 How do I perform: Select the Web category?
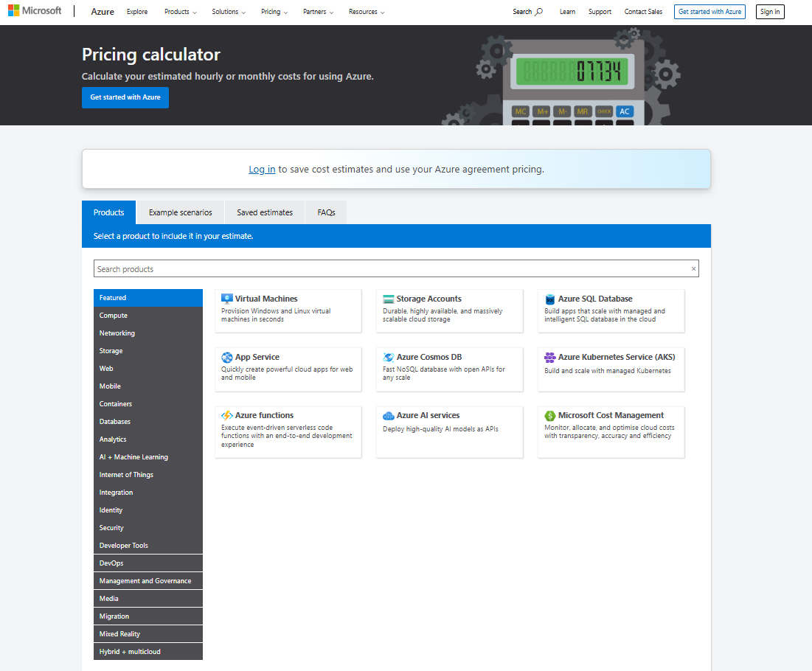coord(148,369)
